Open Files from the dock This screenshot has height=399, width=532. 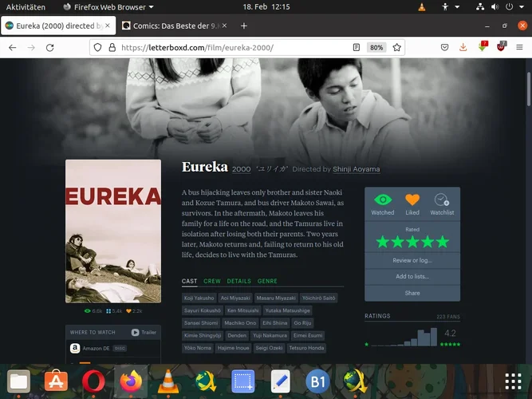pyautogui.click(x=18, y=381)
